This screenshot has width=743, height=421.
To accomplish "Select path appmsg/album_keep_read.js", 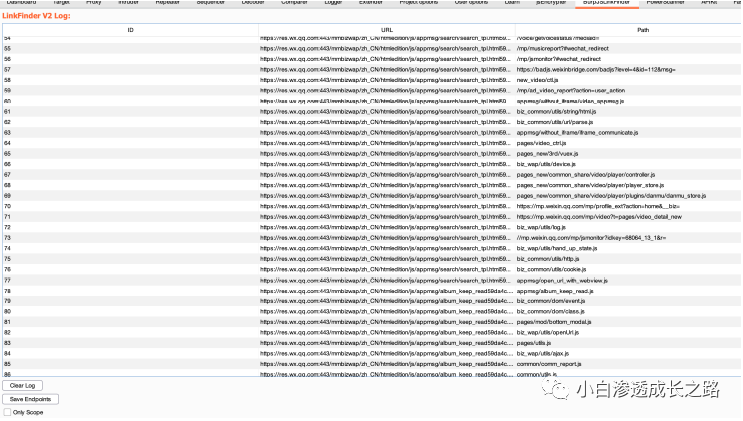I will coord(555,291).
